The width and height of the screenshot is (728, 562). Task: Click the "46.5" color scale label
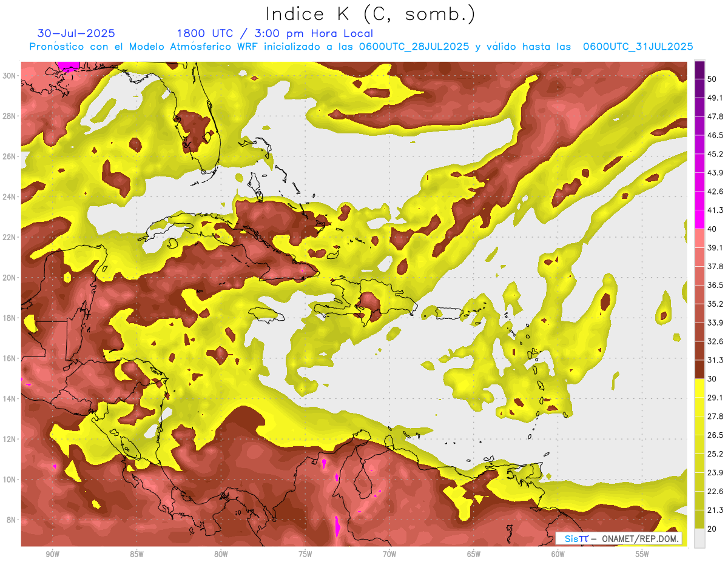(x=715, y=136)
